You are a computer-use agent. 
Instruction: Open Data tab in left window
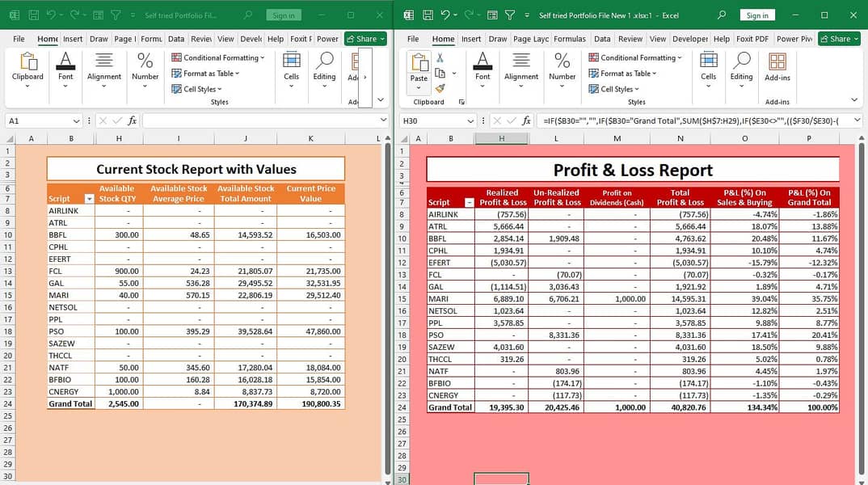176,39
